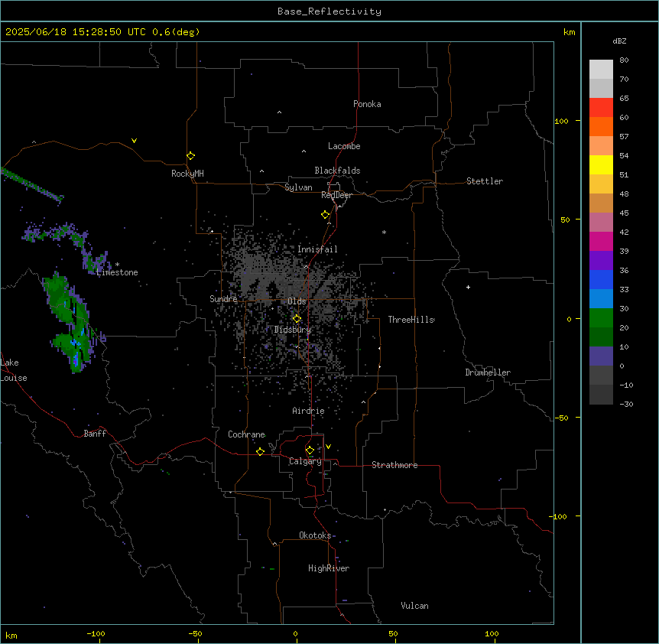Click the km unit label at top right
The image size is (659, 644).
(x=569, y=32)
